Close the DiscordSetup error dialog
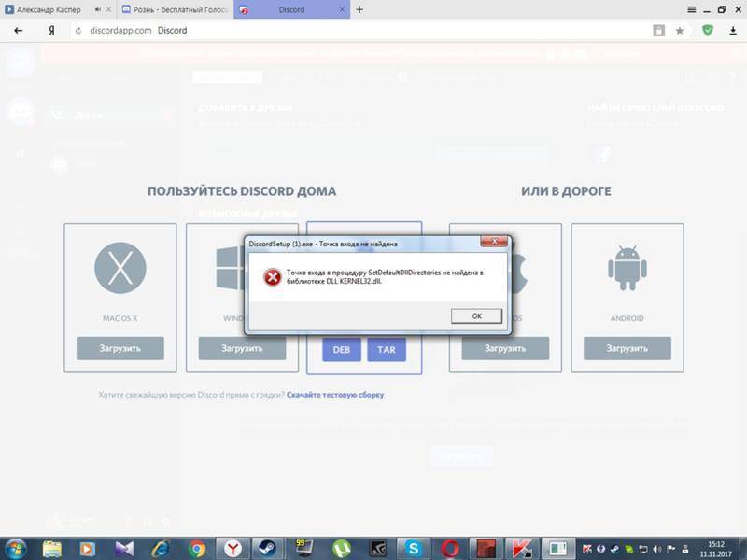Screen dimensions: 747x560 point(494,242)
